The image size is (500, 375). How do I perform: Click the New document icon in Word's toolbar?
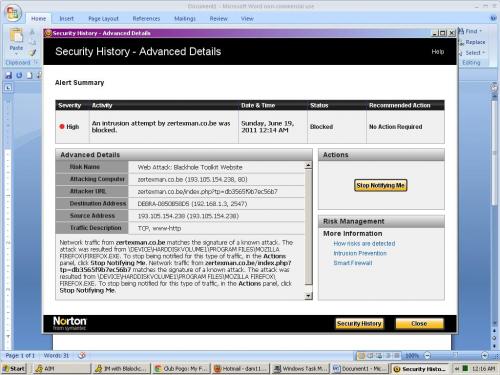(30, 75)
